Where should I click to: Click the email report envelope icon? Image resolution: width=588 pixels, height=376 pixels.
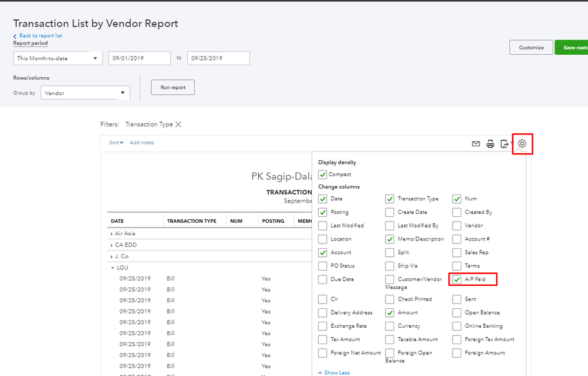(x=476, y=143)
